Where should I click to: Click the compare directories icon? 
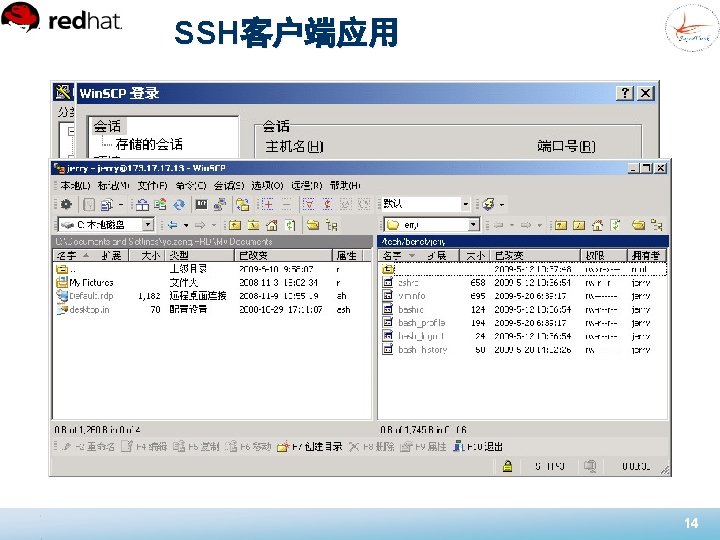click(x=142, y=204)
